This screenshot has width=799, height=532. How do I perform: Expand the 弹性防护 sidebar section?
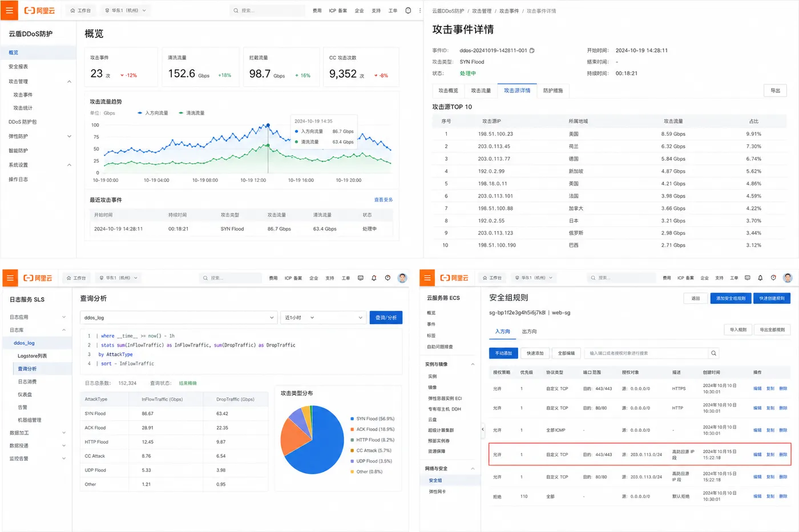pos(39,136)
